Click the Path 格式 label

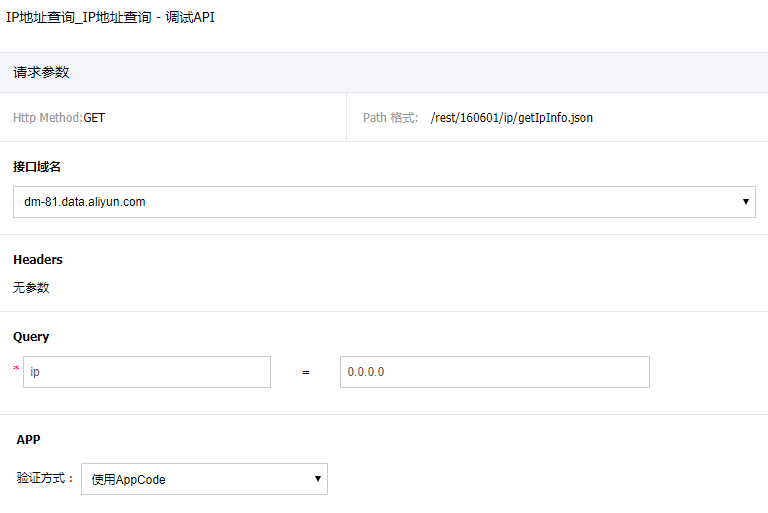click(x=390, y=118)
